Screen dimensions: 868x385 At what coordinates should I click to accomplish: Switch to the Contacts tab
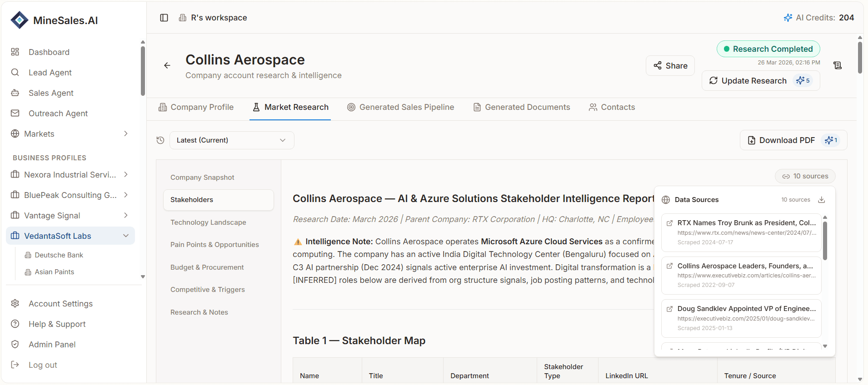point(612,107)
